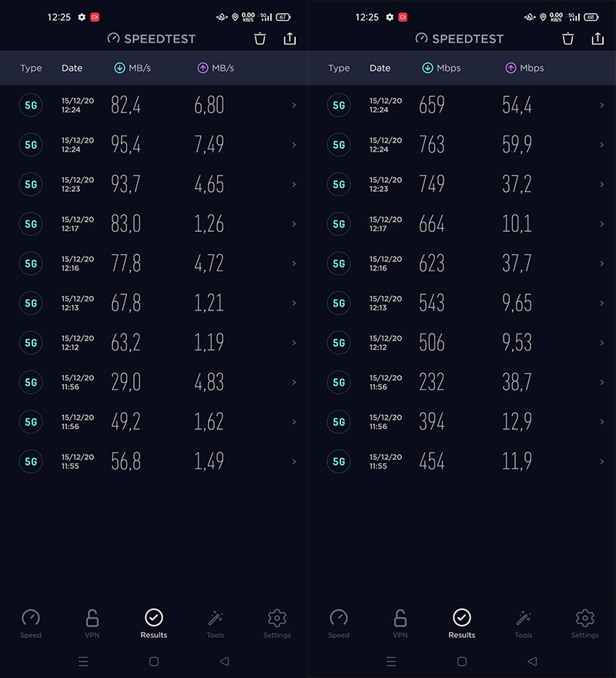Open details chevron for 763 Mbps row

601,145
